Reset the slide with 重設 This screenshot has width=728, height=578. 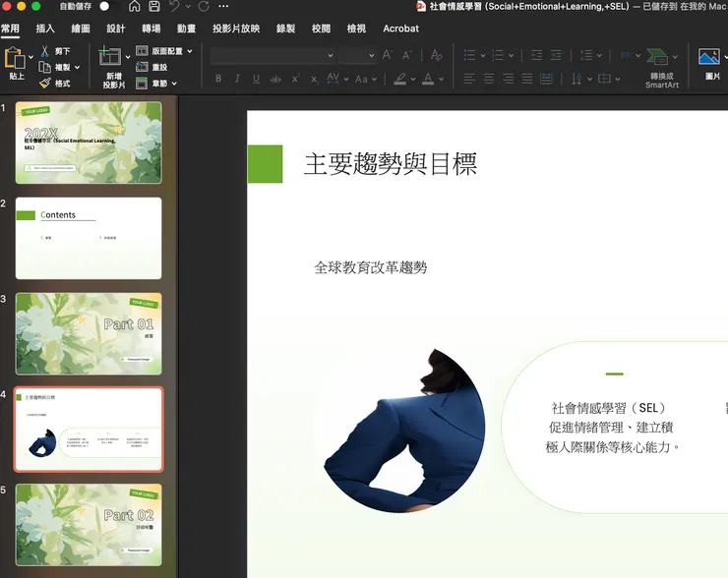152,67
